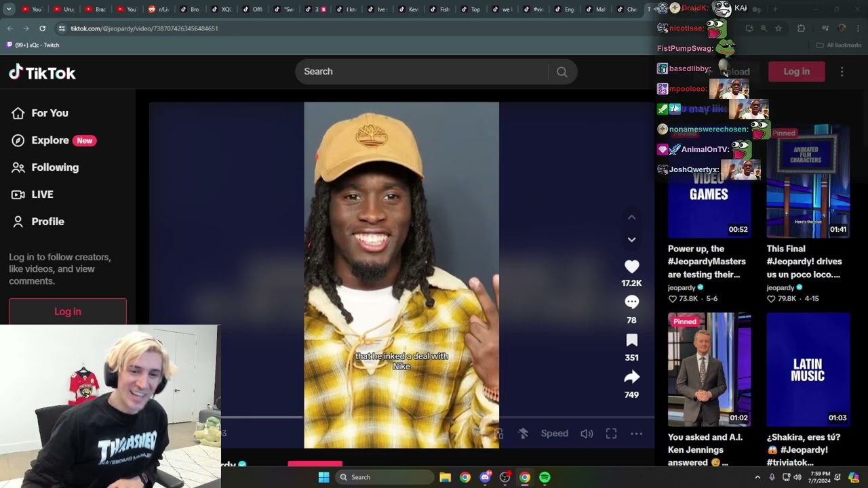The height and width of the screenshot is (488, 868).
Task: Open the system volume tray icon
Action: [x=797, y=477]
